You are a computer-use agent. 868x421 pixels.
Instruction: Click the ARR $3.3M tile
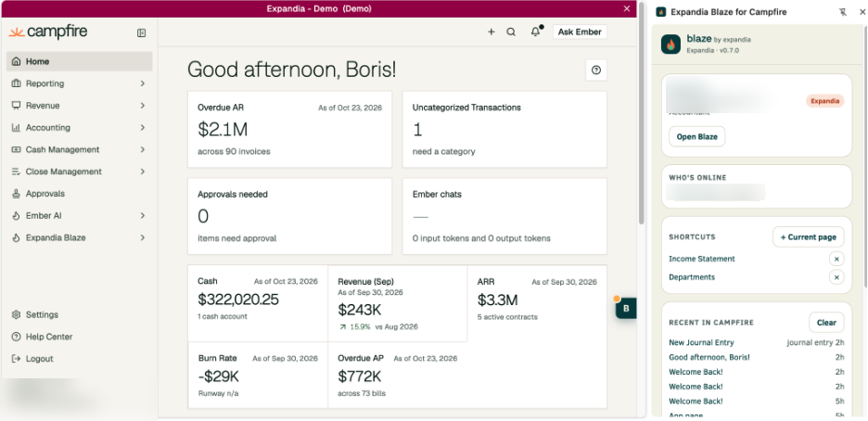coord(537,303)
